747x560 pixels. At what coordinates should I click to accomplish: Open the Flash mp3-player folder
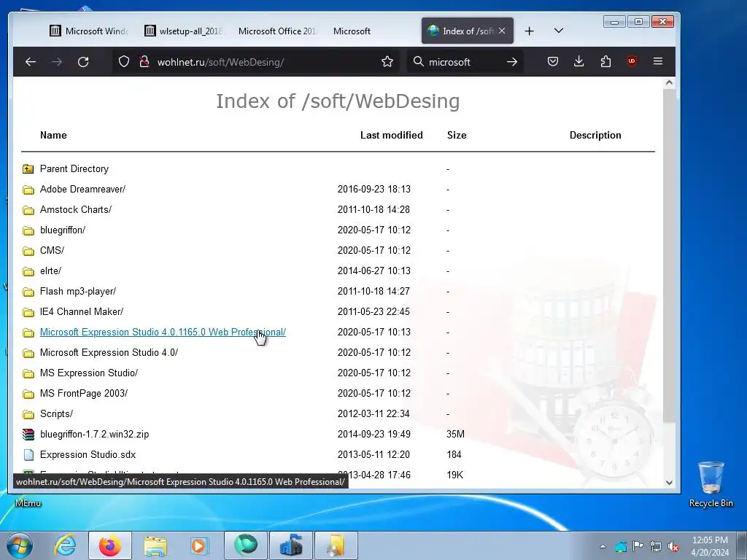point(78,291)
